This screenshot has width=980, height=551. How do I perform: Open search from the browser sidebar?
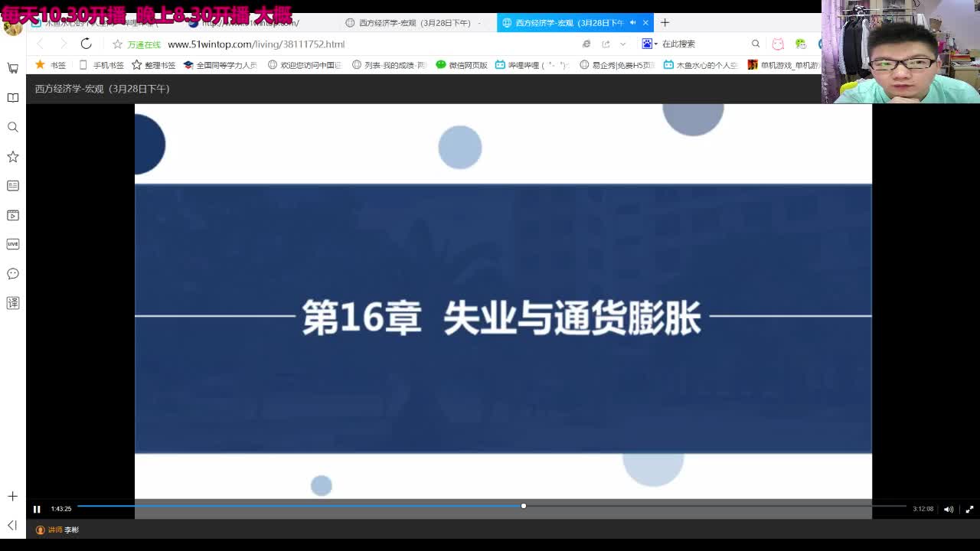(12, 126)
